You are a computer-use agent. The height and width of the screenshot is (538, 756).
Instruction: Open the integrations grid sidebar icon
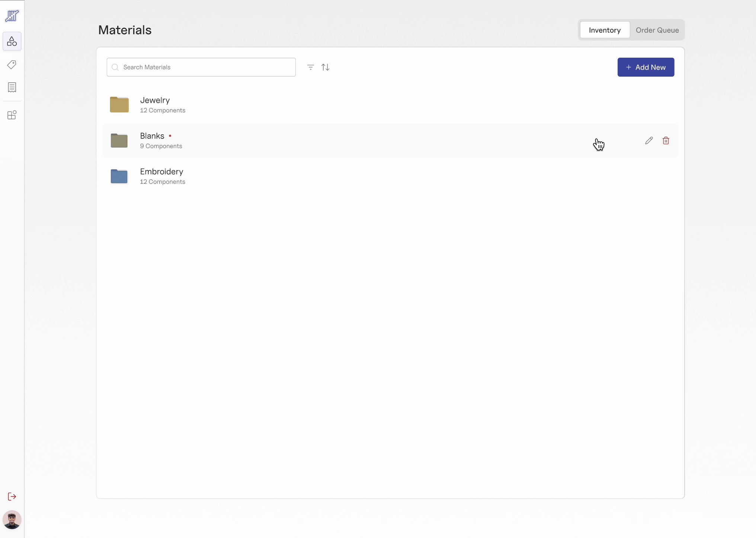coord(12,115)
